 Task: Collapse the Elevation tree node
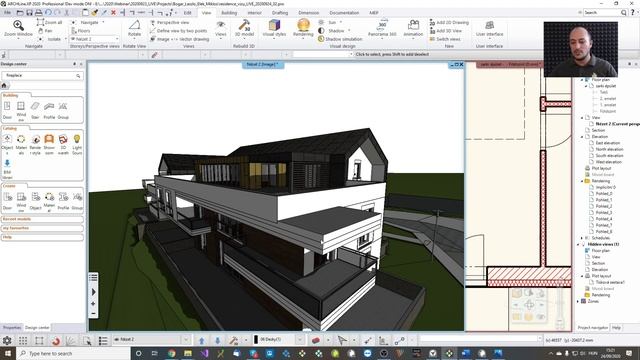click(x=582, y=137)
